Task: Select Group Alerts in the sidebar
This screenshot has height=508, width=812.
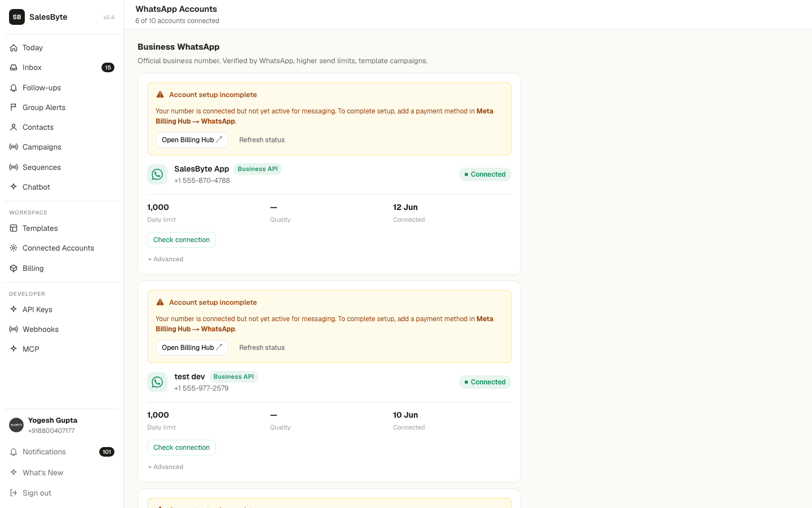Action: pos(61,107)
